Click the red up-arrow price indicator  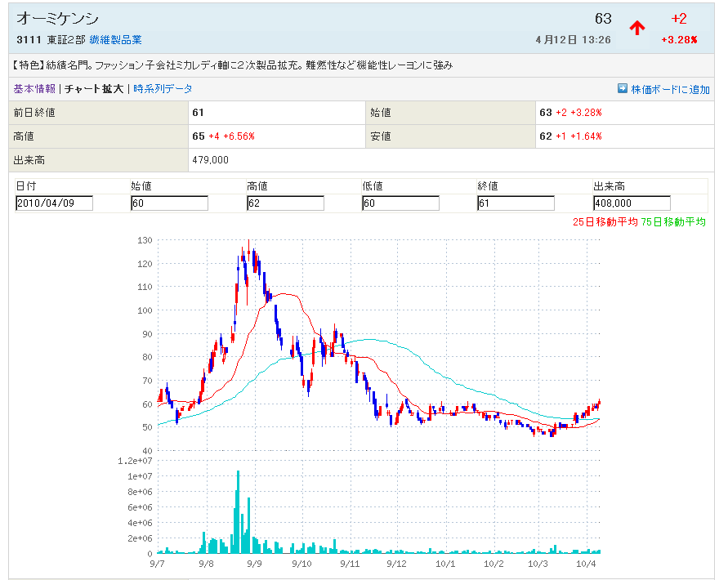(x=637, y=28)
